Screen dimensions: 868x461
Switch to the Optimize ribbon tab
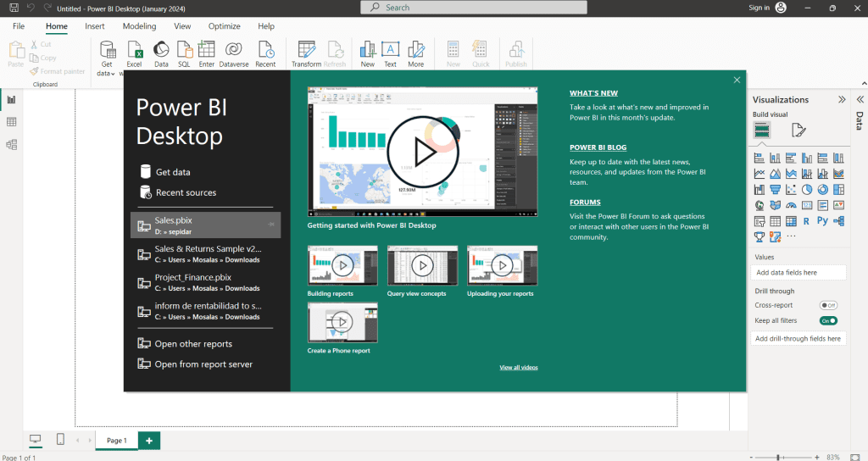(x=224, y=26)
